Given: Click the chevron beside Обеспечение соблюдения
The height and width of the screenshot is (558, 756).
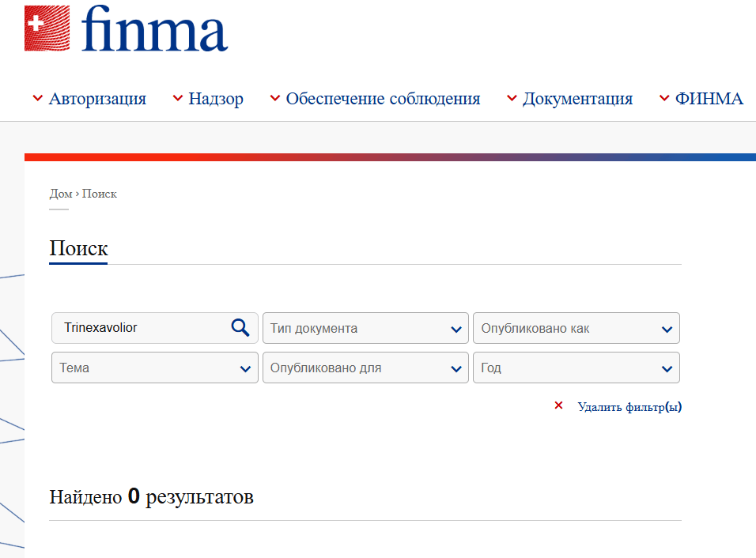Looking at the screenshot, I should tap(274, 98).
